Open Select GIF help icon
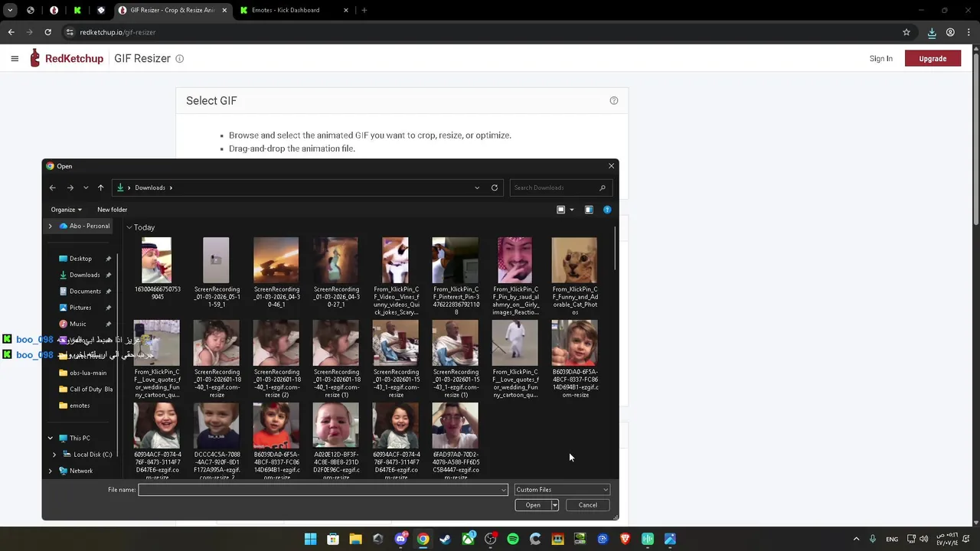The height and width of the screenshot is (551, 980). [x=614, y=100]
